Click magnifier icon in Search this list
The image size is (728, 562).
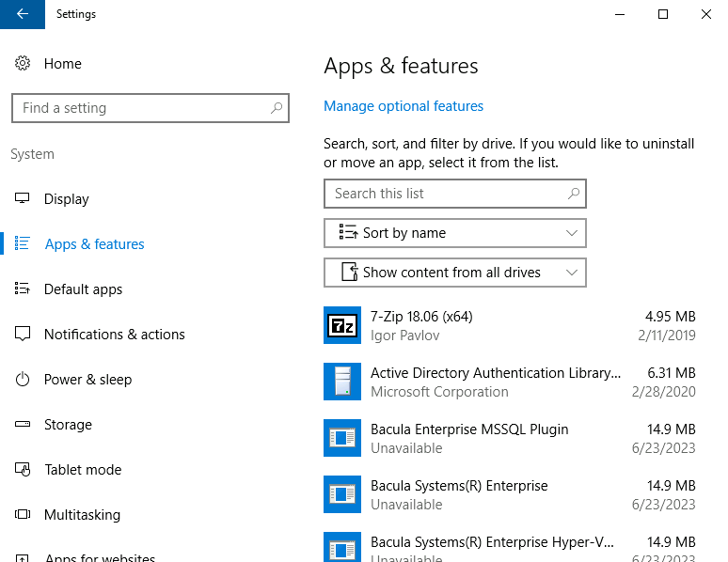click(x=574, y=194)
